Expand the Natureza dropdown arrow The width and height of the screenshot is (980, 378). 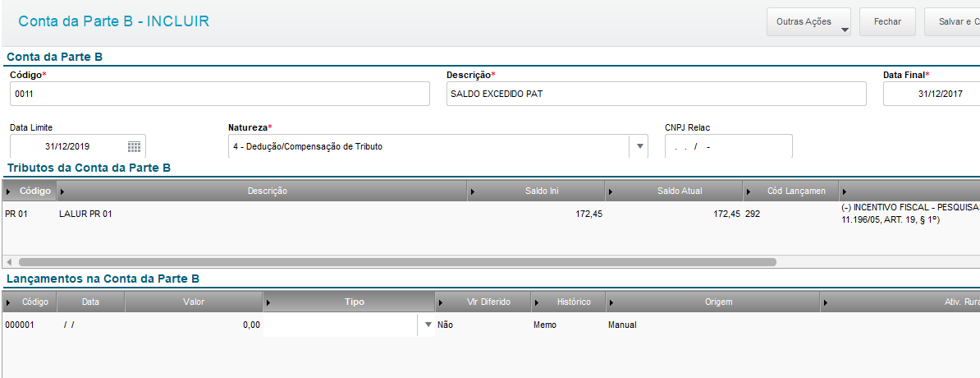coord(639,146)
